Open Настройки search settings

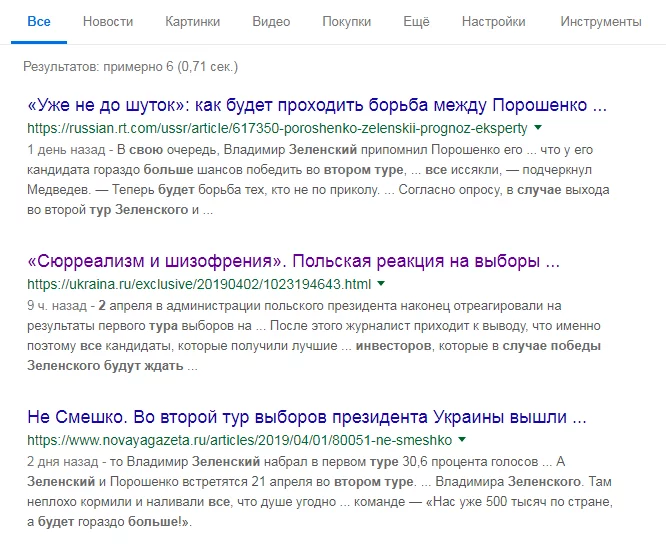(494, 22)
